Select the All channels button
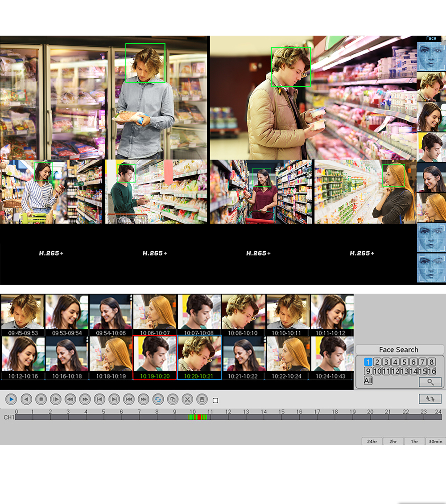 click(x=368, y=381)
